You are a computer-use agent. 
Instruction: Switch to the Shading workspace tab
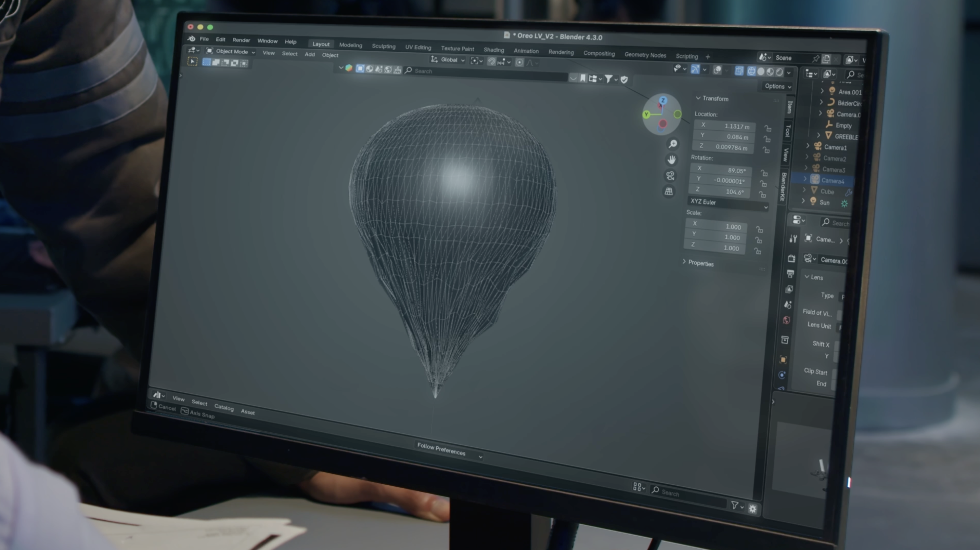tap(493, 50)
